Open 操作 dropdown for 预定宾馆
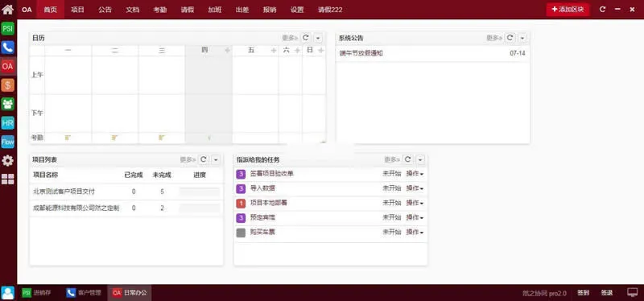This screenshot has width=644, height=301. tap(415, 217)
